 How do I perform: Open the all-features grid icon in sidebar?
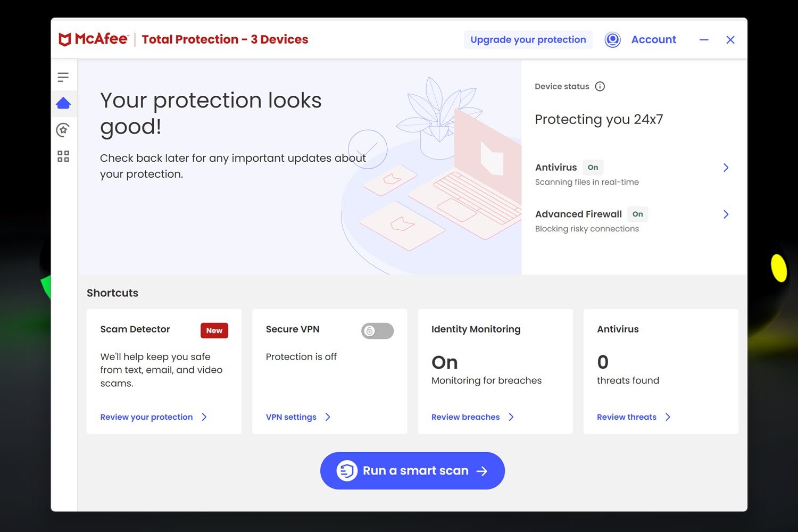63,156
